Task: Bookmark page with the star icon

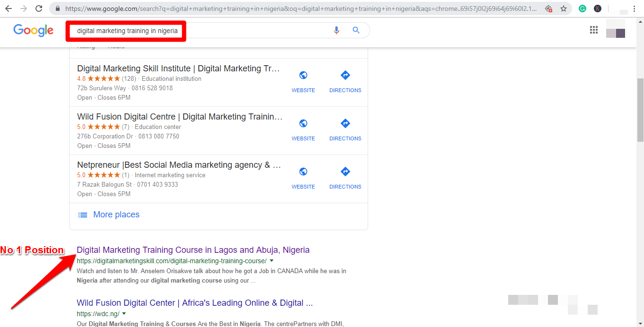Action: (564, 9)
